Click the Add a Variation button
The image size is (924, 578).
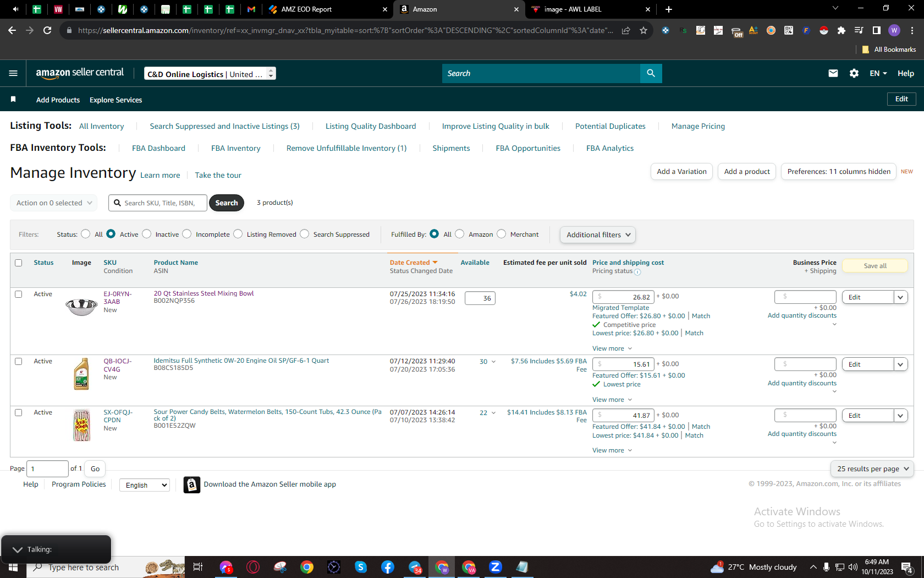click(681, 172)
